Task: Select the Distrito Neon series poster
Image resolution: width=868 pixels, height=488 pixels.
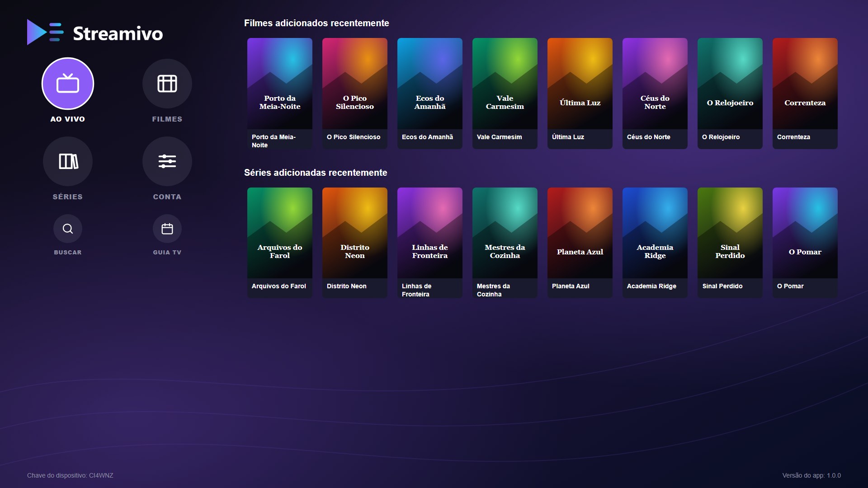Action: [x=355, y=233]
